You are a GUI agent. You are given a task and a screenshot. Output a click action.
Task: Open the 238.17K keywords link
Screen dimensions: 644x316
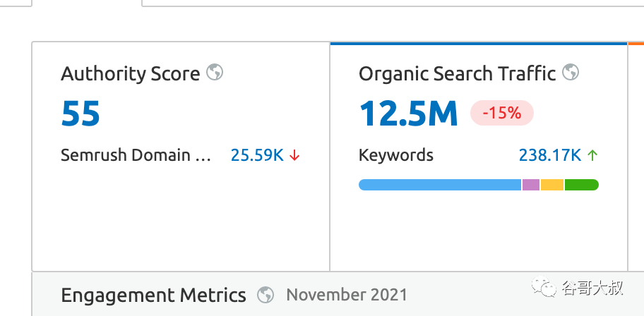(x=549, y=155)
